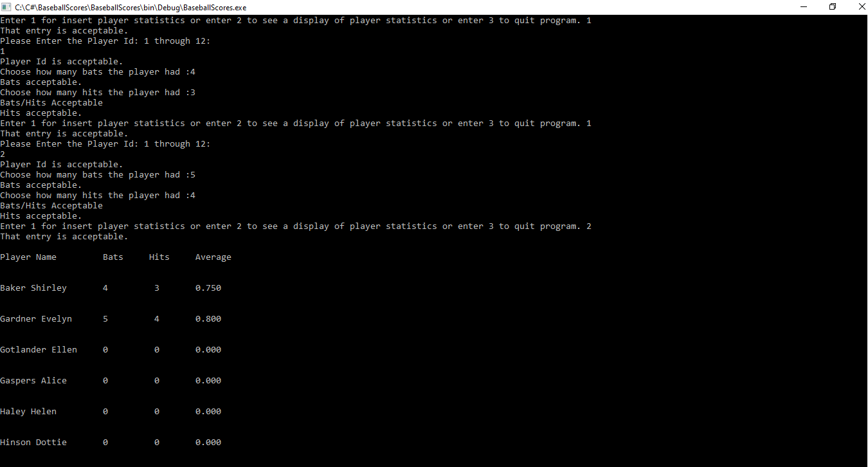Image resolution: width=868 pixels, height=467 pixels.
Task: Click the Haley Helen player name
Action: point(28,412)
